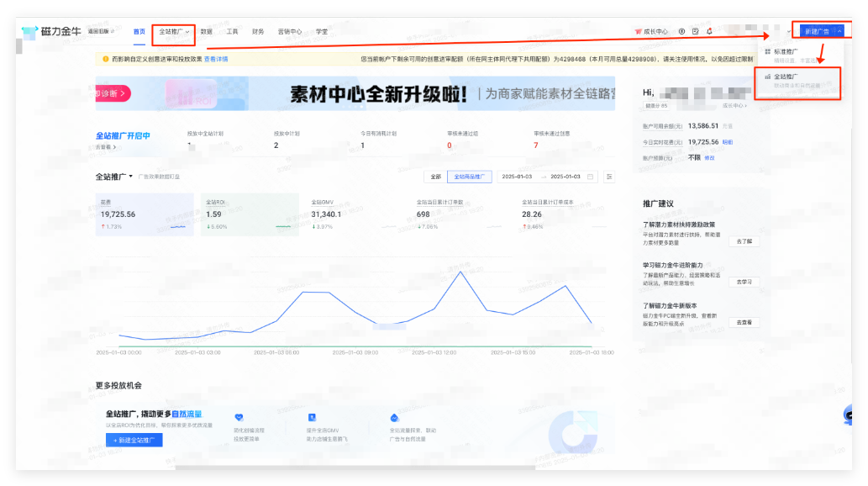
Task: Click the horizontal scrollbar at the bottom
Action: click(x=355, y=468)
